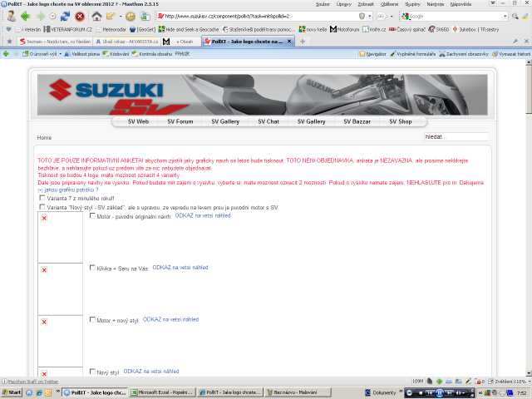Expand the address bar URL dropdown
This screenshot has width=532, height=399.
tap(370, 16)
